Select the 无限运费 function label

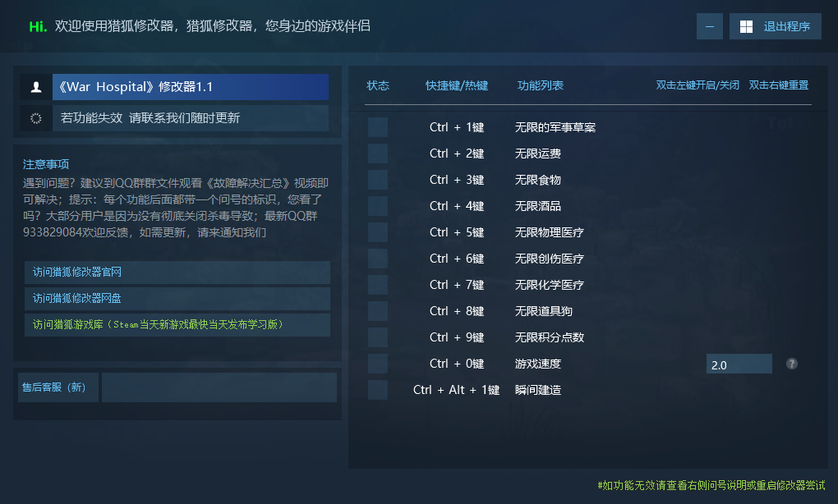click(537, 153)
